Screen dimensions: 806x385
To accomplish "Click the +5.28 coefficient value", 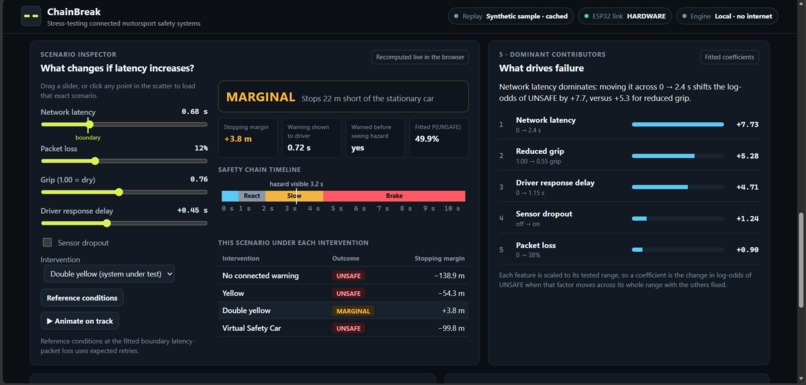I will [x=747, y=156].
